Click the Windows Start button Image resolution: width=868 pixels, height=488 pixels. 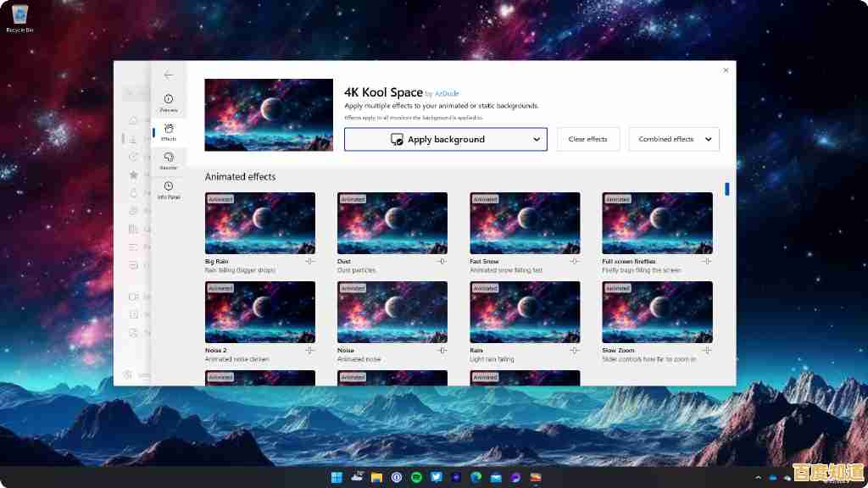337,478
